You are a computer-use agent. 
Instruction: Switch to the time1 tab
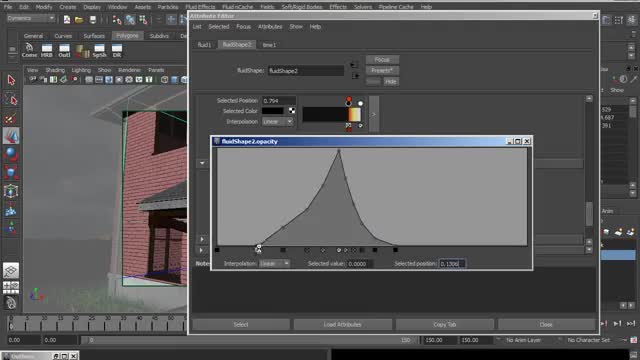pos(269,45)
